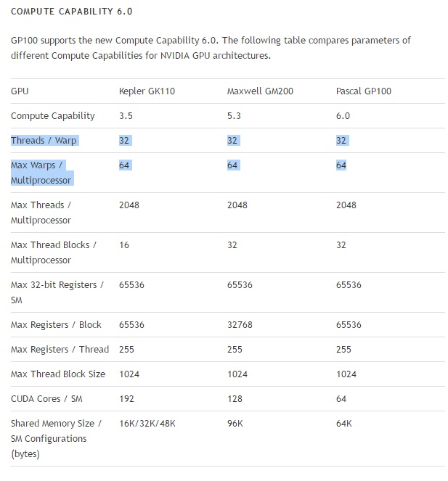Click the Pascal compute capability value 6.0
The width and height of the screenshot is (448, 481).
343,116
